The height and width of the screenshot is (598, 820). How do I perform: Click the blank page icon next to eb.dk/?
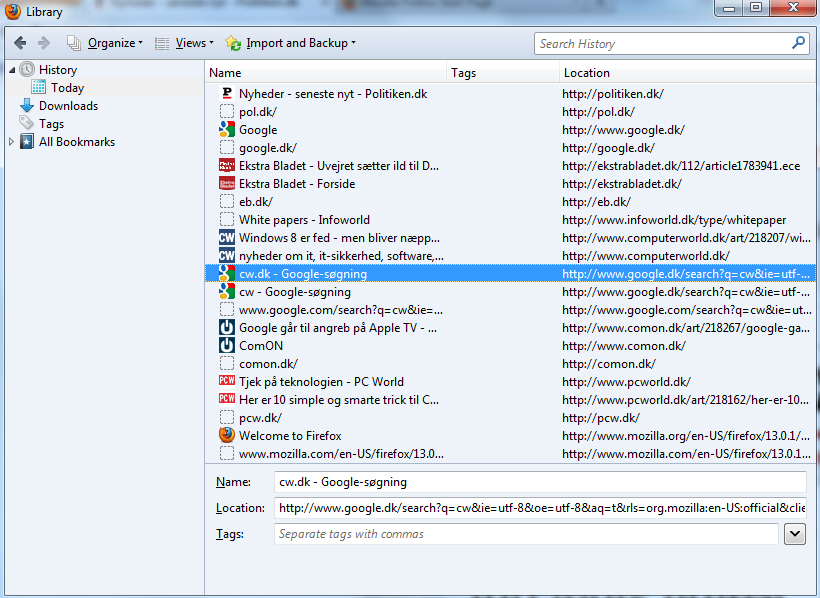pos(226,201)
